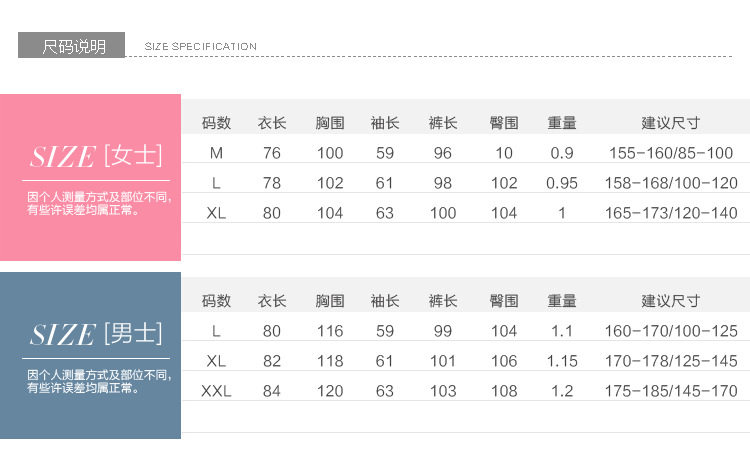Select the blue SIZE [男士] panel title
The width and height of the screenshot is (750, 474).
click(96, 334)
